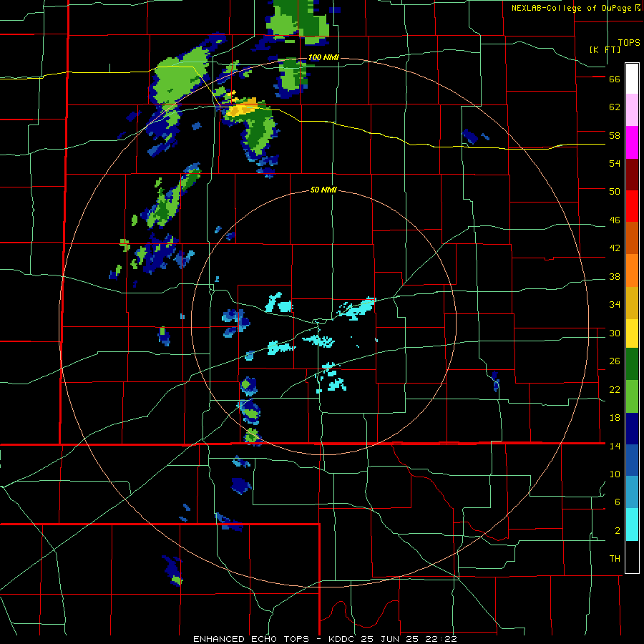Select the light pink legend swatch

tap(632, 109)
